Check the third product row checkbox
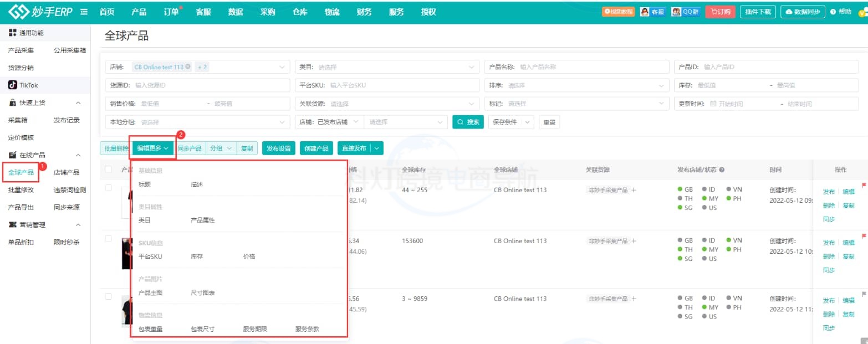 pos(108,296)
